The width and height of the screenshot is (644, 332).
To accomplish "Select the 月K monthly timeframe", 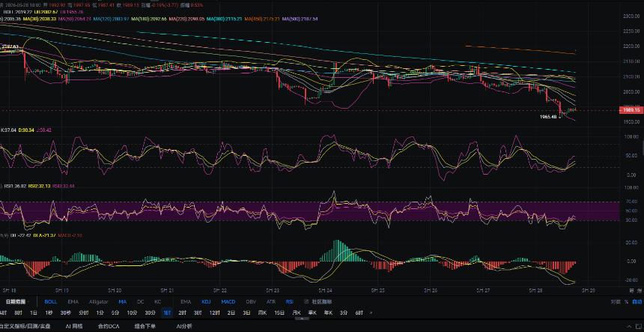I will click(297, 313).
